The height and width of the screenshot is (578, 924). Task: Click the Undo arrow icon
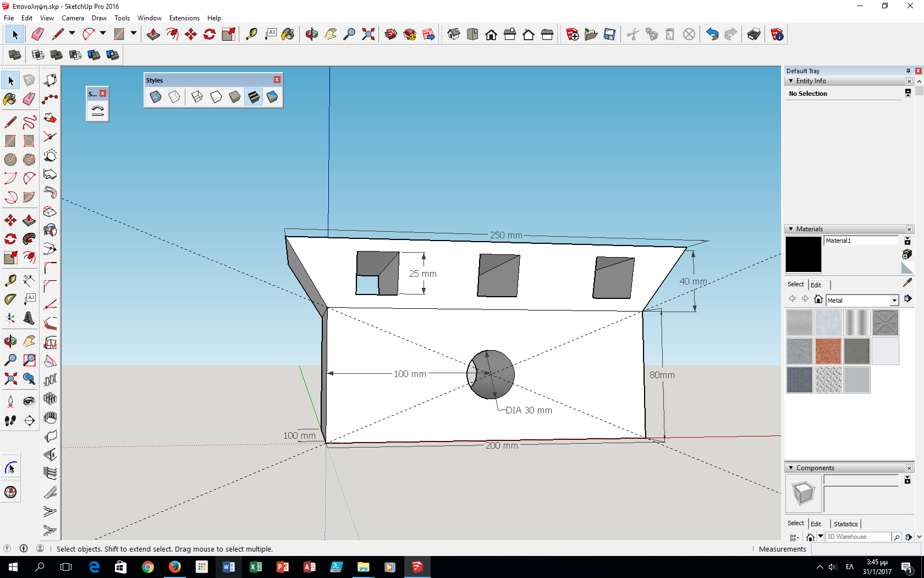pyautogui.click(x=712, y=35)
